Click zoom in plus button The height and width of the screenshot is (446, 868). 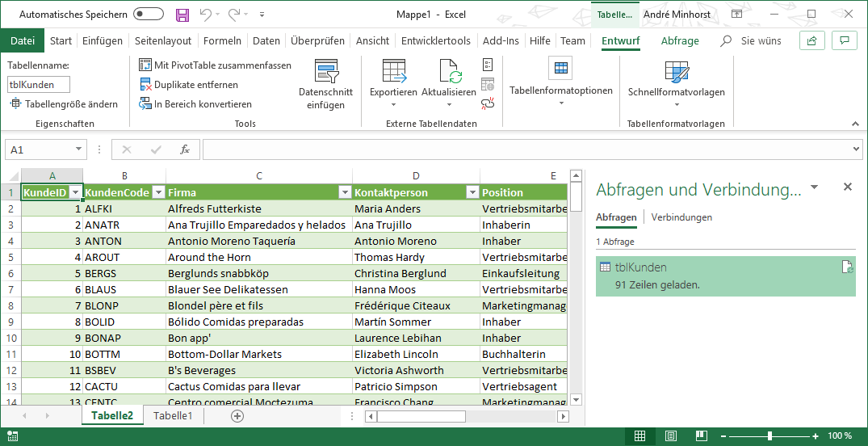816,436
